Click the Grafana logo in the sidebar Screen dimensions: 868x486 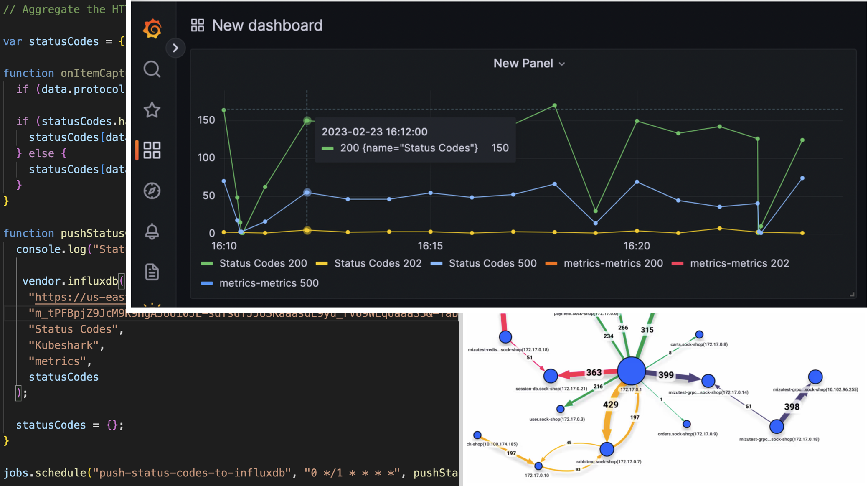tap(152, 28)
